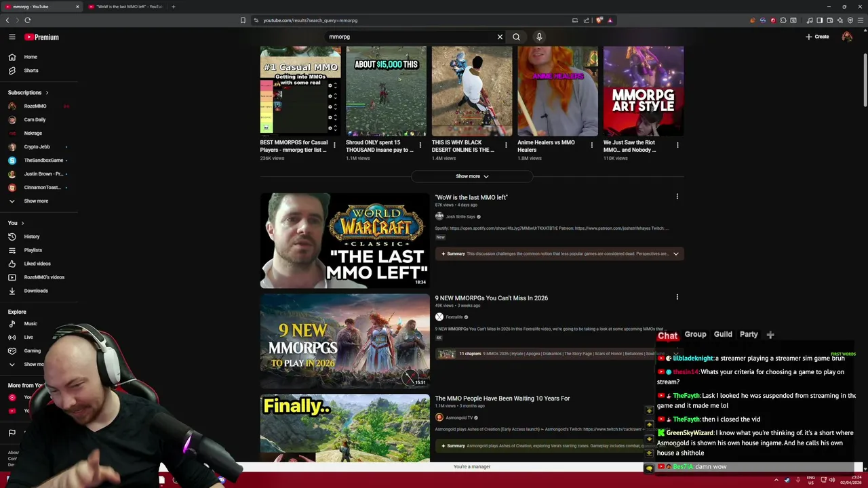The width and height of the screenshot is (868, 488).
Task: Open browser main menu three lines
Action: [x=861, y=20]
